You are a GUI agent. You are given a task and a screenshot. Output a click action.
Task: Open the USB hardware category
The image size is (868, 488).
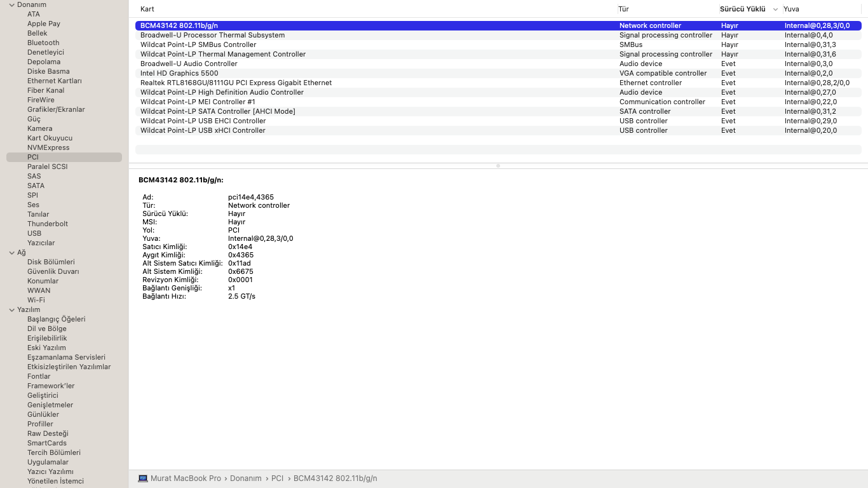[34, 233]
